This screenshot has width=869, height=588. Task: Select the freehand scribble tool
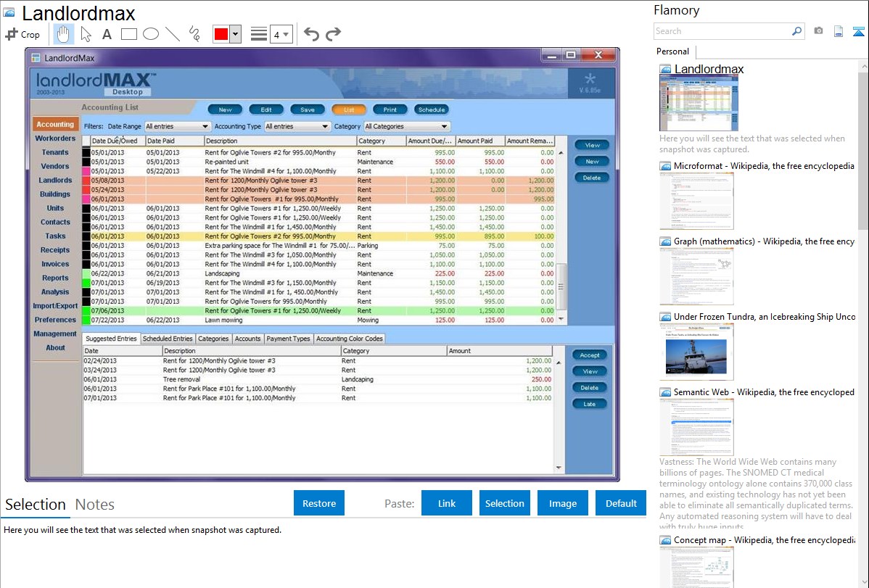point(194,34)
